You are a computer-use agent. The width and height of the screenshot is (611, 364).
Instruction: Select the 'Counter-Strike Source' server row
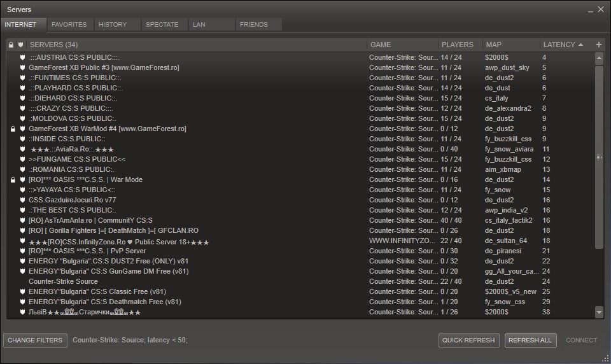click(301, 281)
